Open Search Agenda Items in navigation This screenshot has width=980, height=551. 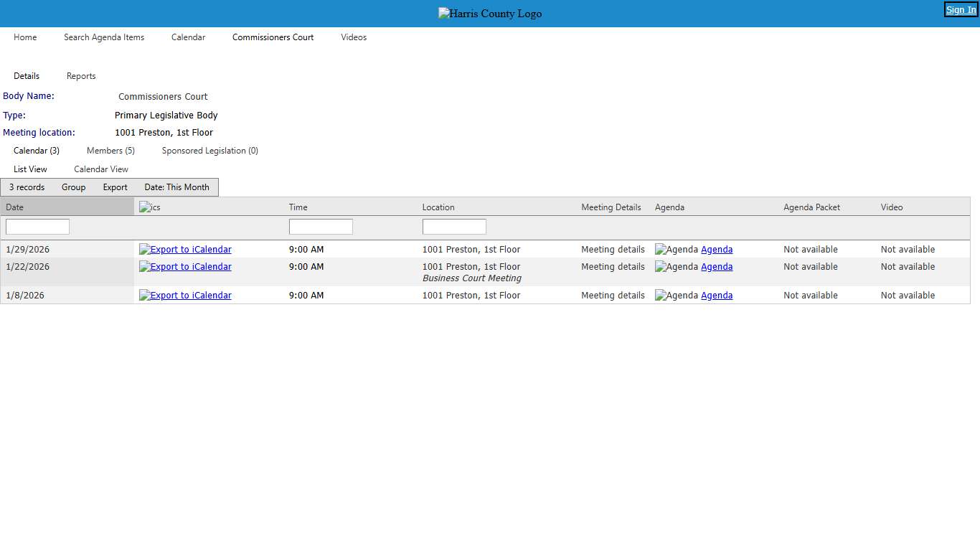104,37
